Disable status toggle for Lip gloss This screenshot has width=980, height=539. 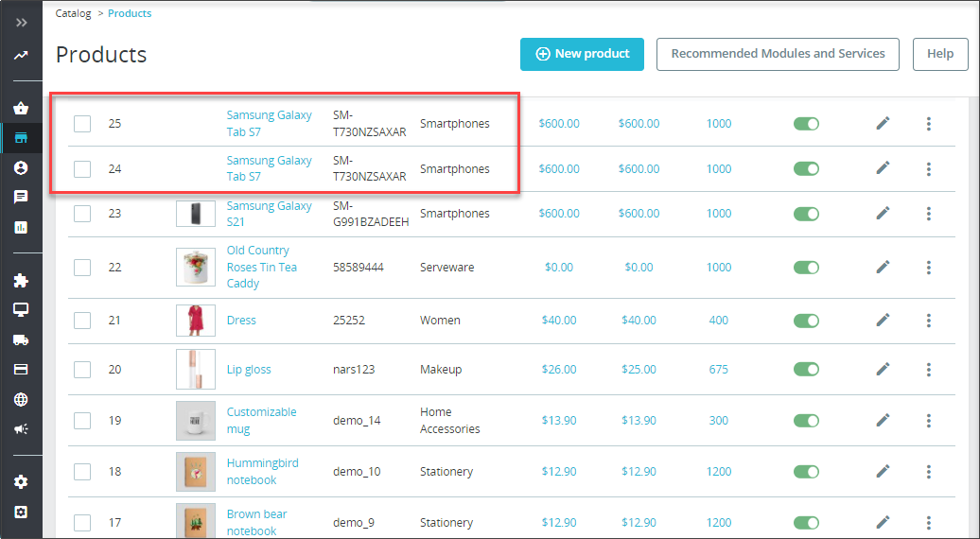tap(806, 370)
